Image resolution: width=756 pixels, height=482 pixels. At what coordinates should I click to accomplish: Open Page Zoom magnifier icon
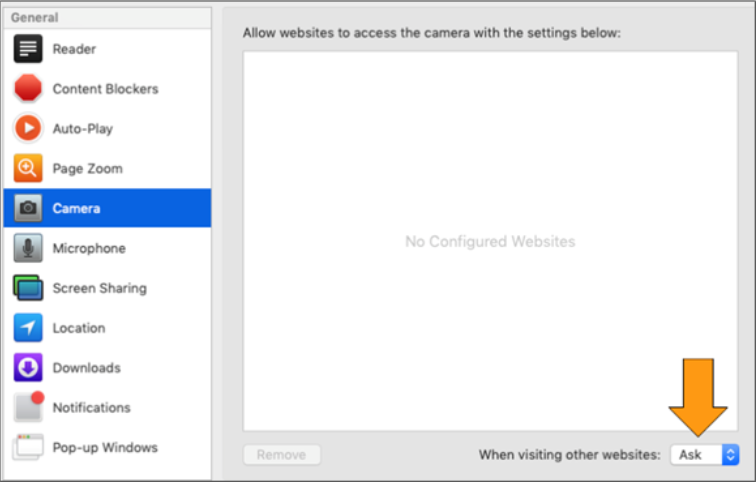tap(28, 168)
